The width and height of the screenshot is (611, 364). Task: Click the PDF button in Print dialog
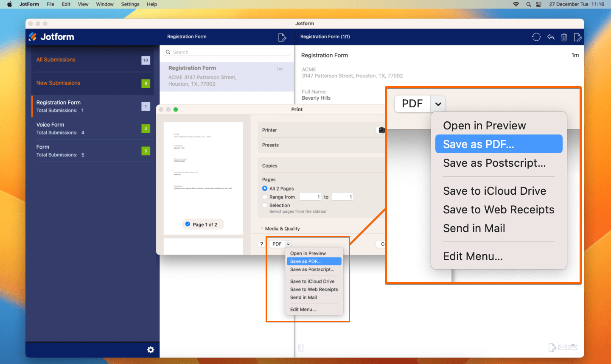click(277, 244)
